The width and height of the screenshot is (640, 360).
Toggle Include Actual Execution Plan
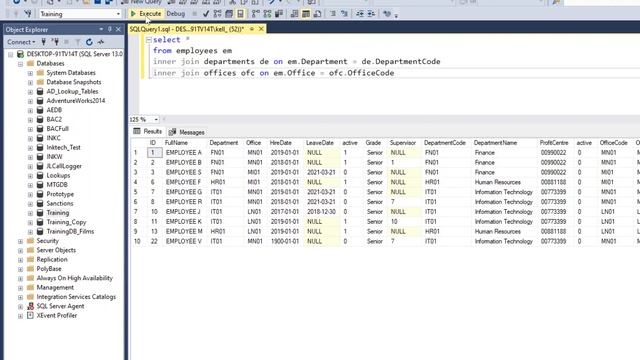click(x=256, y=14)
